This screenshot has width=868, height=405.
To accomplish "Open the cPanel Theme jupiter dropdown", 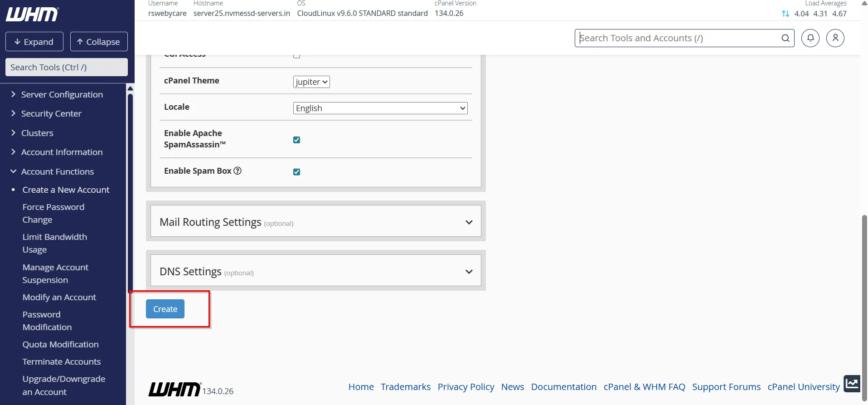I will click(x=311, y=82).
